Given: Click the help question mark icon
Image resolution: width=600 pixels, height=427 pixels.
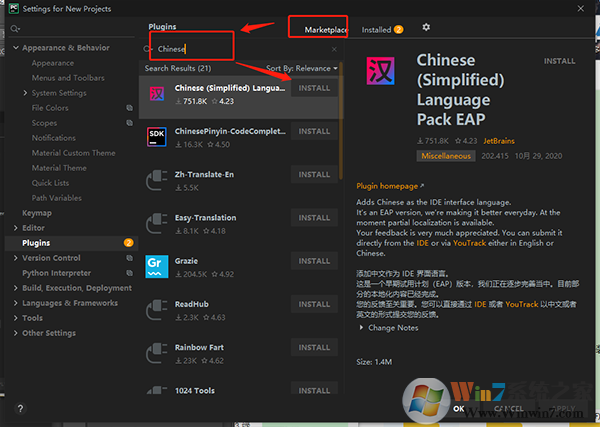Looking at the screenshot, I should point(20,409).
